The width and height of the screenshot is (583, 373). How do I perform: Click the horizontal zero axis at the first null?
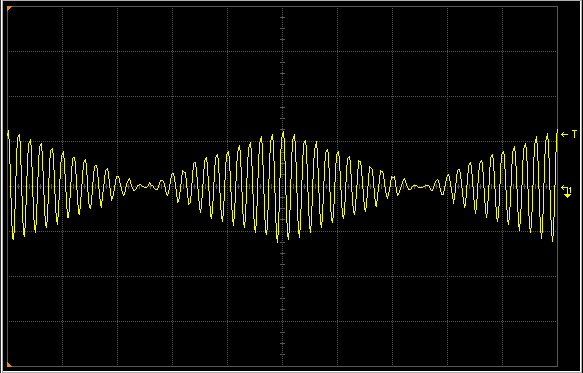pyautogui.click(x=142, y=187)
